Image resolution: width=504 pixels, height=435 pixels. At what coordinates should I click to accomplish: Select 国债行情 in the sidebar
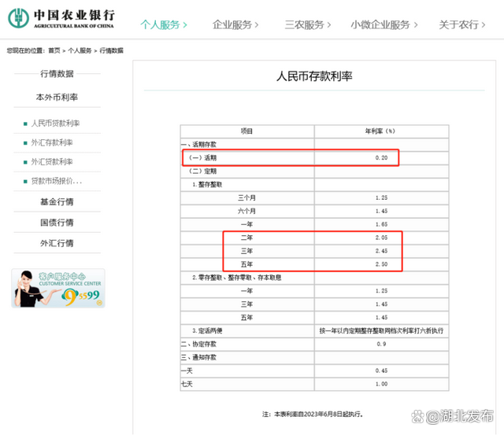point(57,222)
